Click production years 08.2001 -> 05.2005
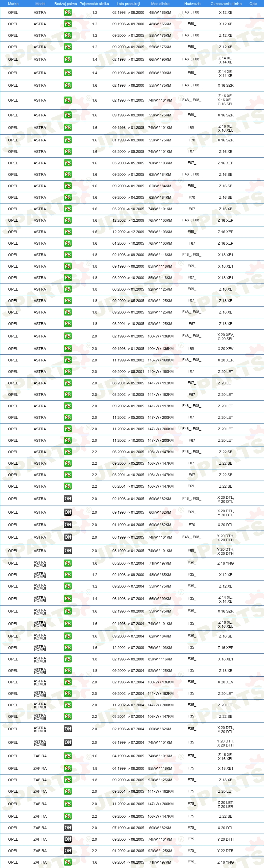Screen dimensions: 264x868 (128, 383)
